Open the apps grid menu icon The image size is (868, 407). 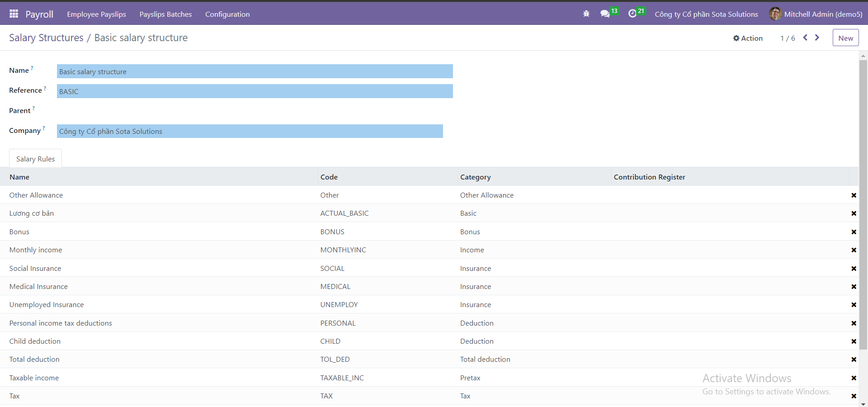14,14
